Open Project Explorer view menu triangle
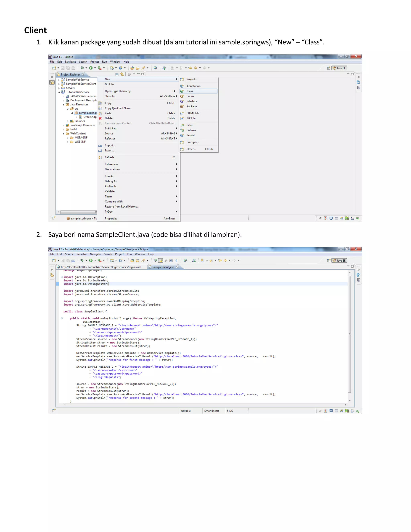The width and height of the screenshot is (411, 532). (x=134, y=73)
